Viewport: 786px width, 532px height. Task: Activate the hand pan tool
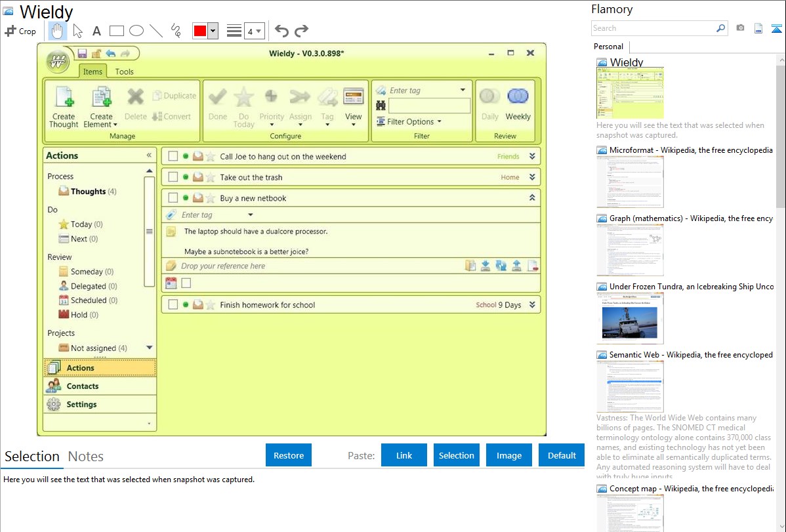pos(57,31)
